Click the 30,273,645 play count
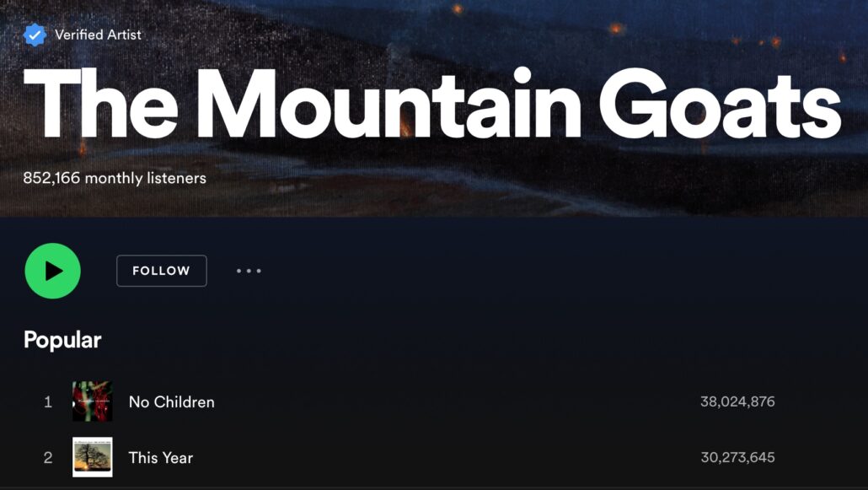 (737, 457)
